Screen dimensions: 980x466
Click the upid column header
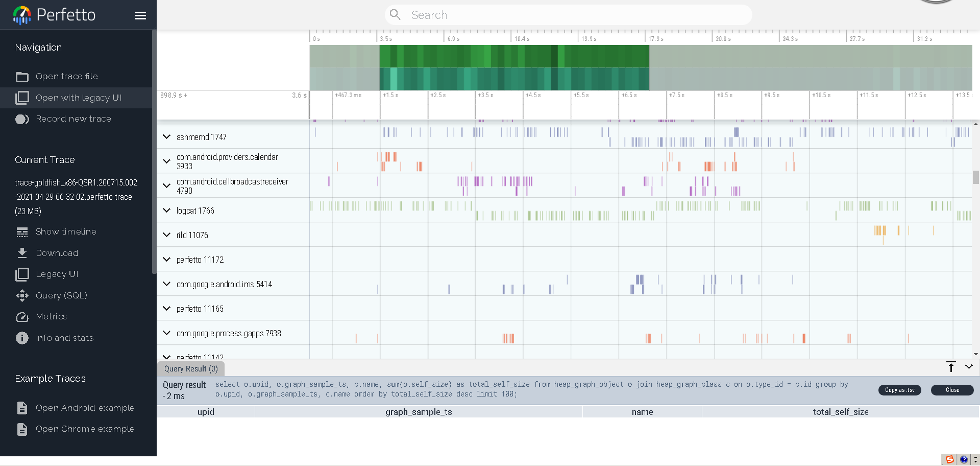pyautogui.click(x=206, y=412)
